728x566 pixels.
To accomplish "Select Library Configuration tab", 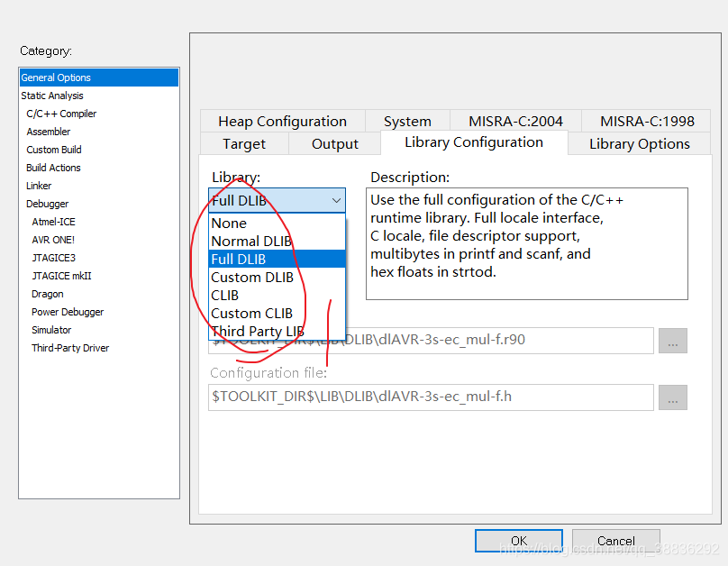I will click(x=474, y=142).
